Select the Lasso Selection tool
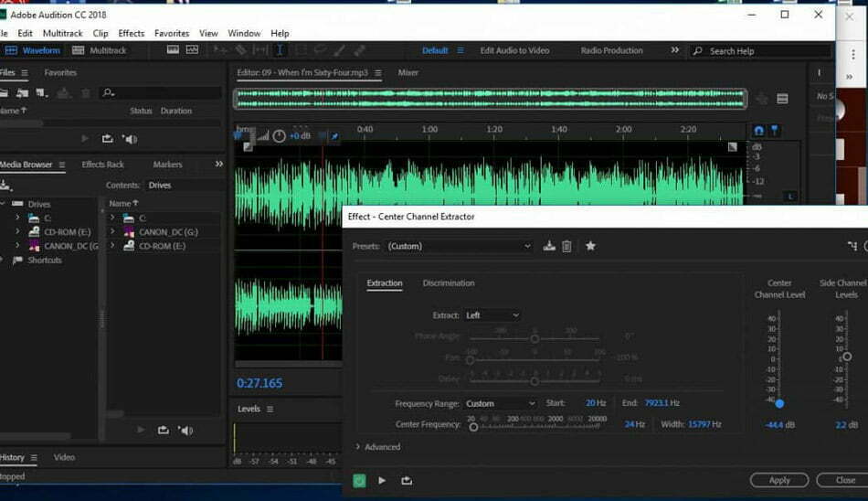 tap(320, 50)
